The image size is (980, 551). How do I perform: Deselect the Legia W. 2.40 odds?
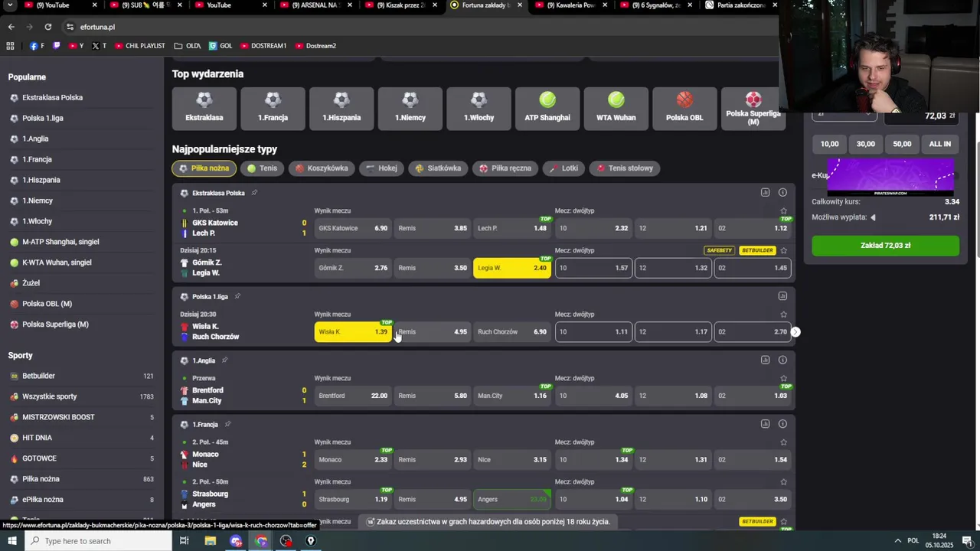point(511,268)
